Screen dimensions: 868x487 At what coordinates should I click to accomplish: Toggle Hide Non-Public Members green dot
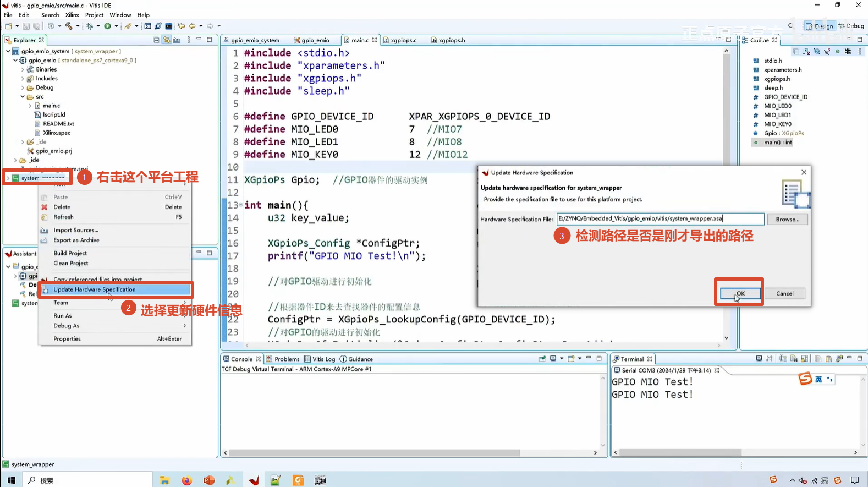point(837,52)
